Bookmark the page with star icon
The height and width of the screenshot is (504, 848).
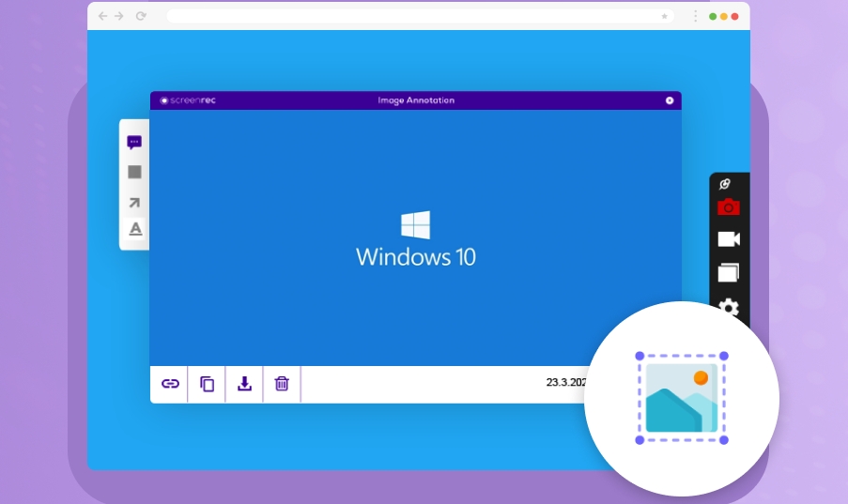(665, 16)
